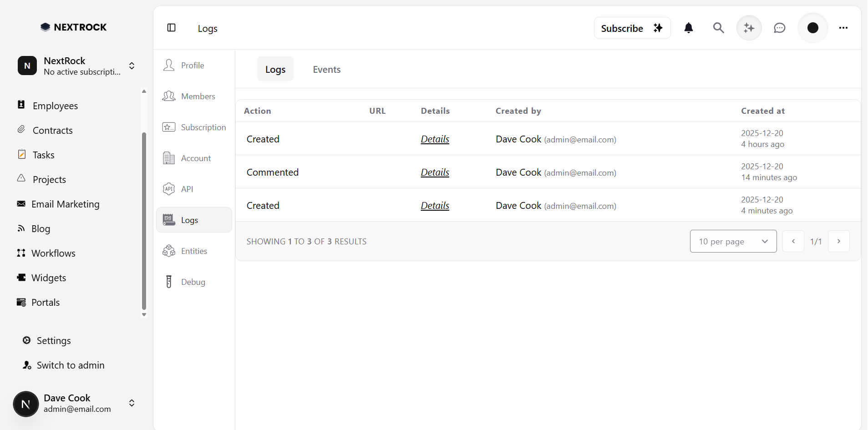Open the 10 per page dropdown
Viewport: 868px width, 430px height.
coord(732,241)
